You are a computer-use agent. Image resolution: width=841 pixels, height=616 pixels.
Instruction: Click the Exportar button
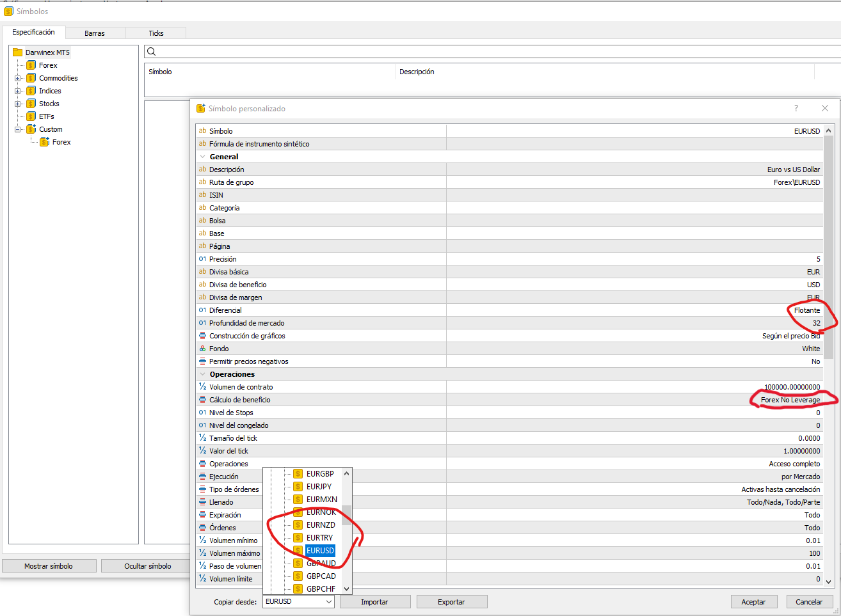click(x=451, y=602)
